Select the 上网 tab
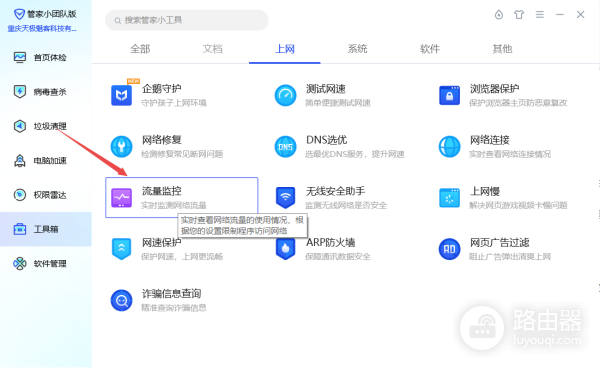600x368 pixels. point(285,49)
